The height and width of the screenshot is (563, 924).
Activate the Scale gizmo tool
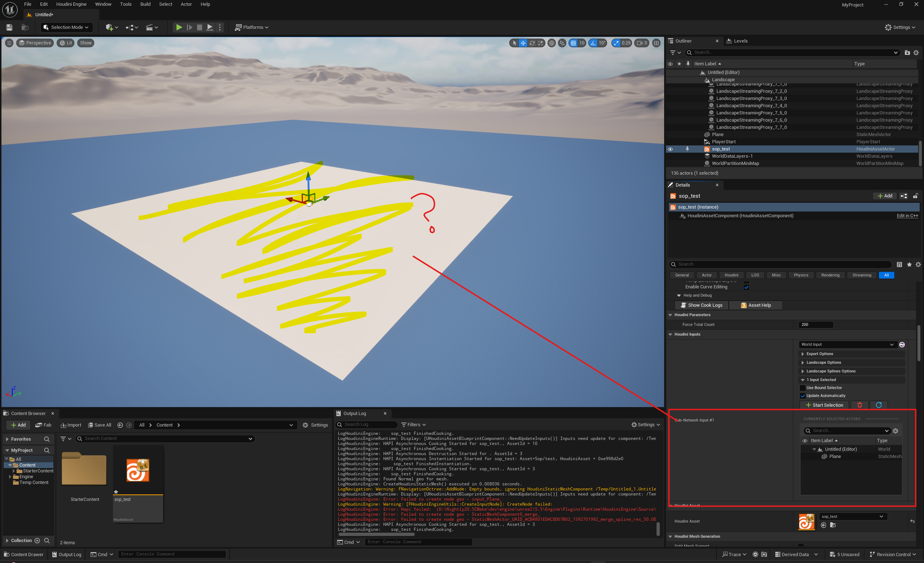(x=540, y=43)
